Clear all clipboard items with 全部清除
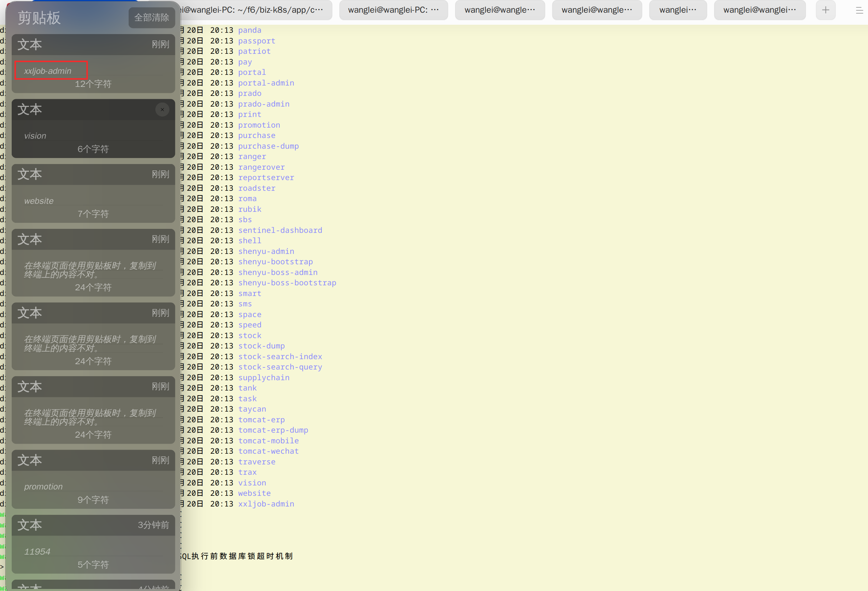The height and width of the screenshot is (591, 868). (152, 18)
